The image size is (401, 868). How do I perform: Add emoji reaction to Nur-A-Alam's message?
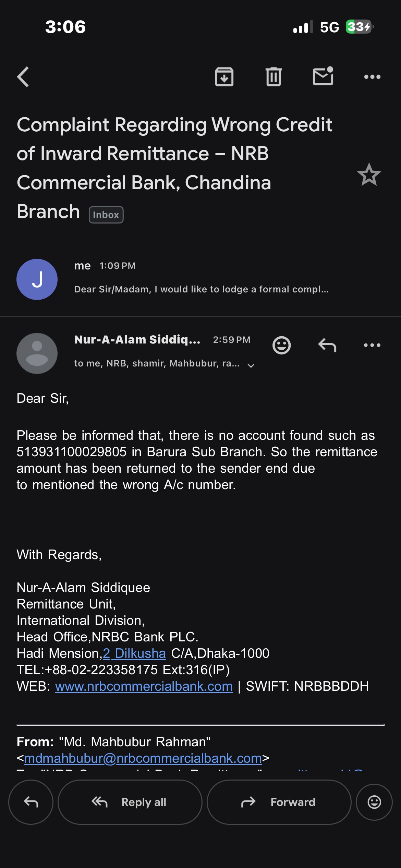pyautogui.click(x=281, y=345)
